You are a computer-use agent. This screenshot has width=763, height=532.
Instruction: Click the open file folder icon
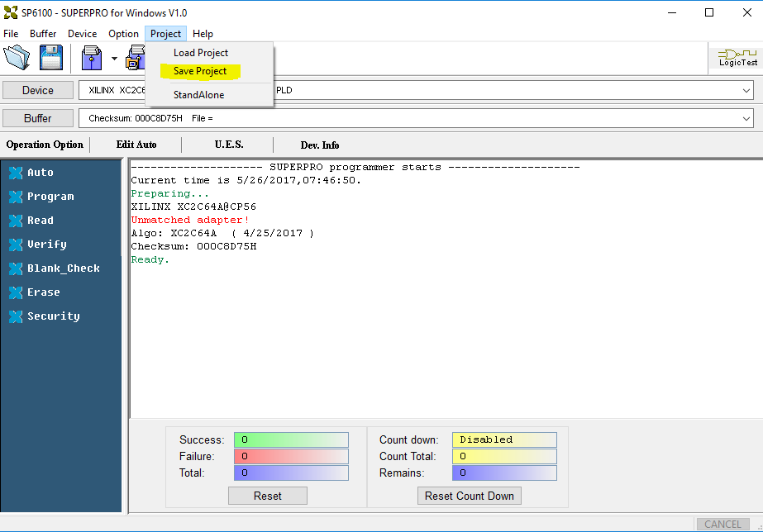(x=17, y=58)
